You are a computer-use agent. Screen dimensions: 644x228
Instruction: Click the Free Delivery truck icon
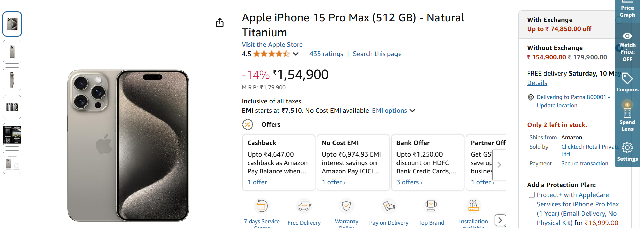pos(304,206)
